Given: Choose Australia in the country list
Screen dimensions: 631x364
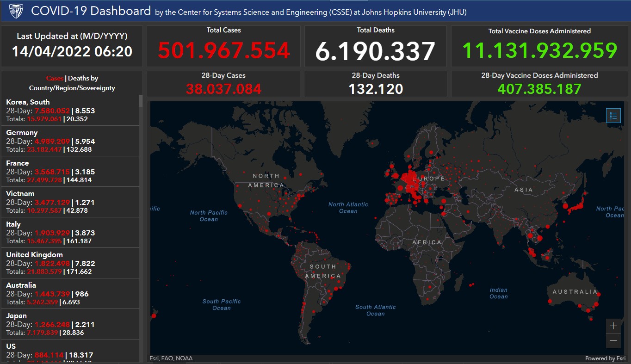Looking at the screenshot, I should (21, 285).
